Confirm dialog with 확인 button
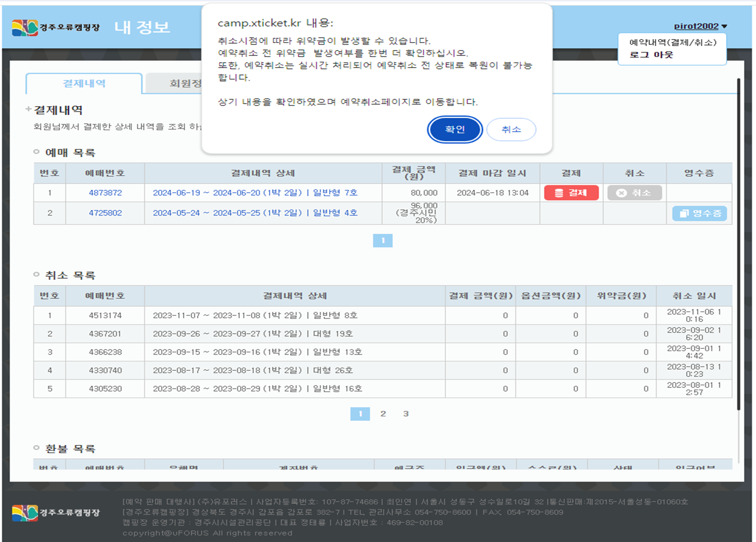Image resolution: width=756 pixels, height=542 pixels. coord(454,130)
